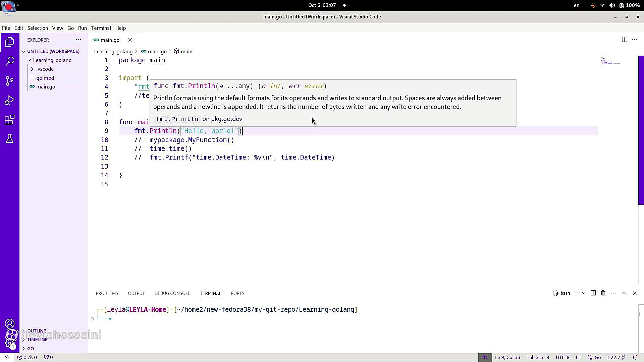Open the remote window indicator in status bar
Viewport: 644px width, 362px height.
click(7, 357)
